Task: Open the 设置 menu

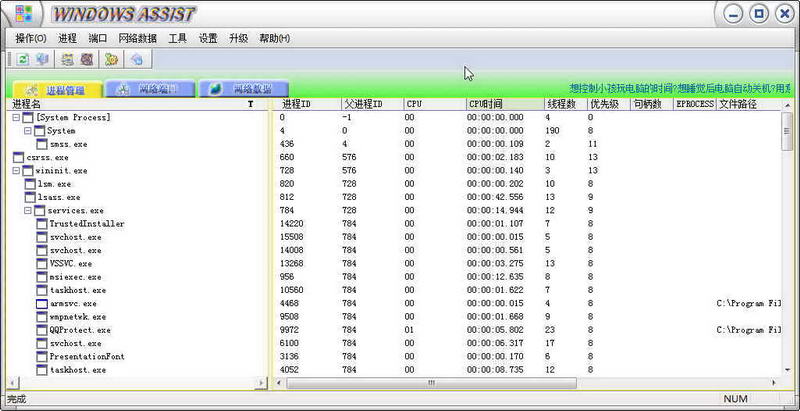Action: (208, 38)
